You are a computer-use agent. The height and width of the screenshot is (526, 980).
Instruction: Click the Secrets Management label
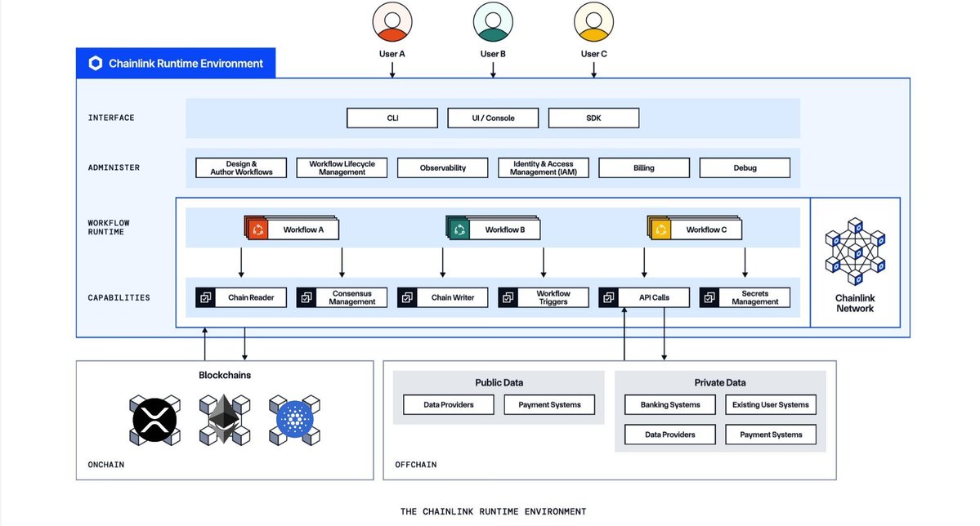pyautogui.click(x=755, y=297)
